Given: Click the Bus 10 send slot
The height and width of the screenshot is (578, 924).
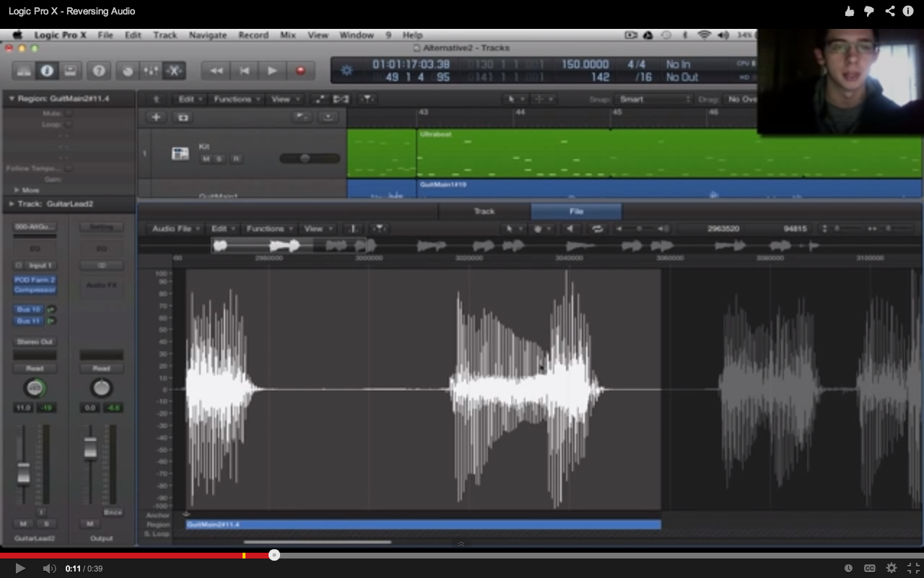Looking at the screenshot, I should [27, 308].
